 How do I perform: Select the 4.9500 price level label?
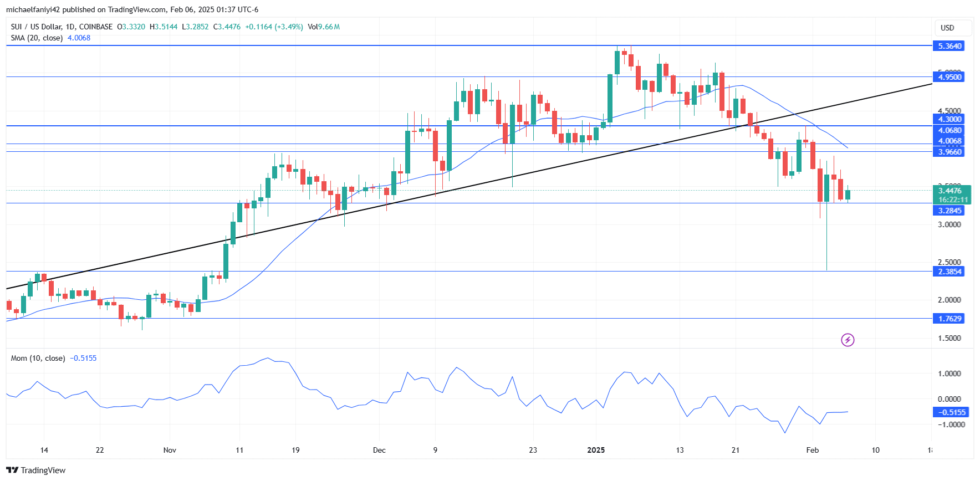click(949, 77)
